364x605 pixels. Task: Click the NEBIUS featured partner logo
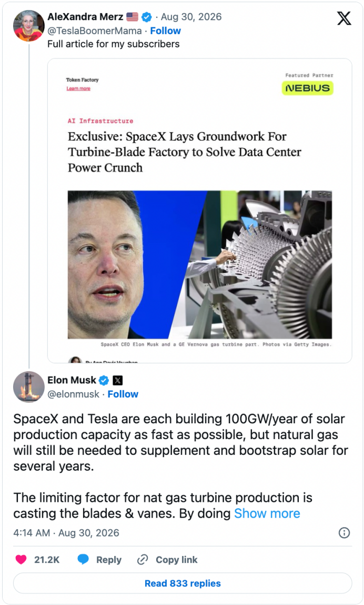(307, 88)
